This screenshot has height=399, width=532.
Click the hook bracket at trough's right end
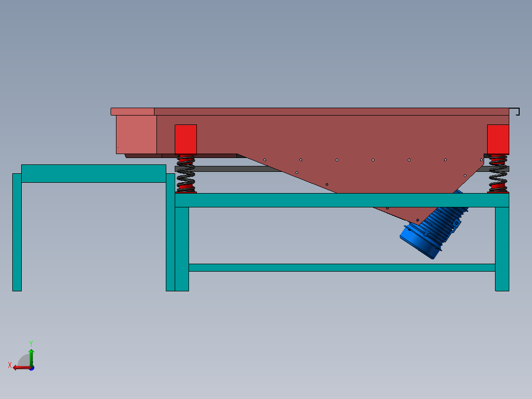pyautogui.click(x=514, y=112)
